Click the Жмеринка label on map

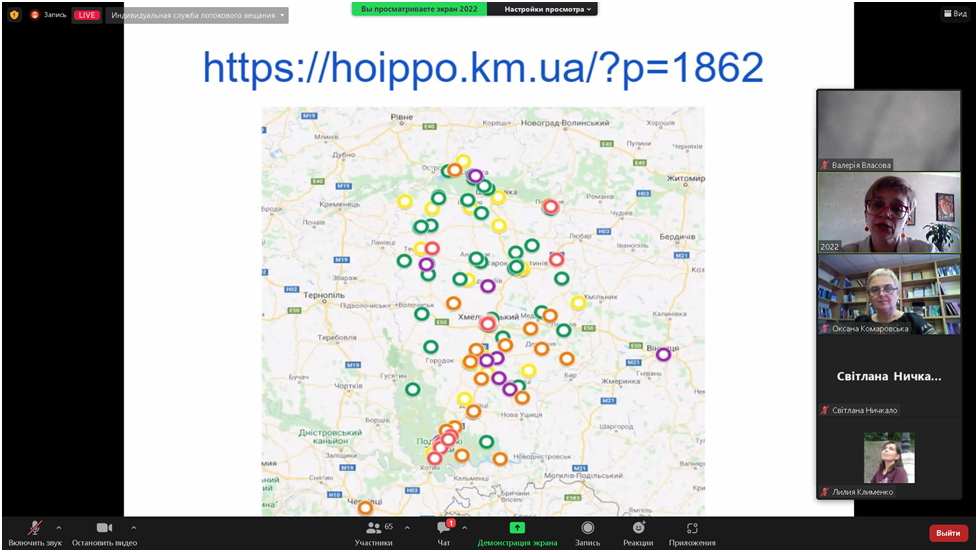pos(621,381)
